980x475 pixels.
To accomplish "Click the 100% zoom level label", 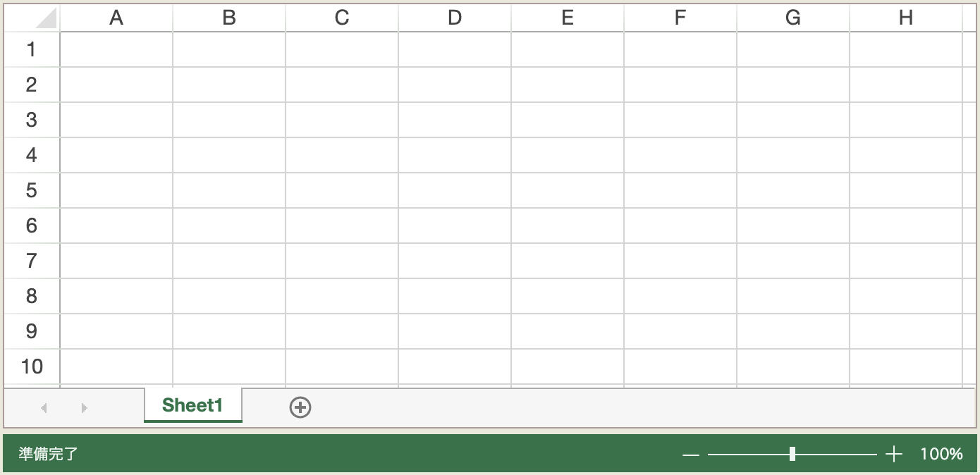I will pos(941,455).
